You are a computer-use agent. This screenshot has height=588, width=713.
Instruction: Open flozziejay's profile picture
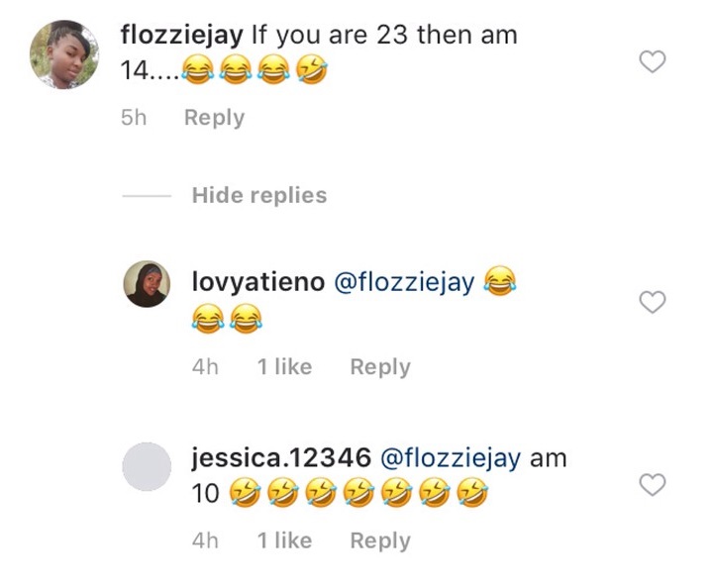[x=64, y=55]
